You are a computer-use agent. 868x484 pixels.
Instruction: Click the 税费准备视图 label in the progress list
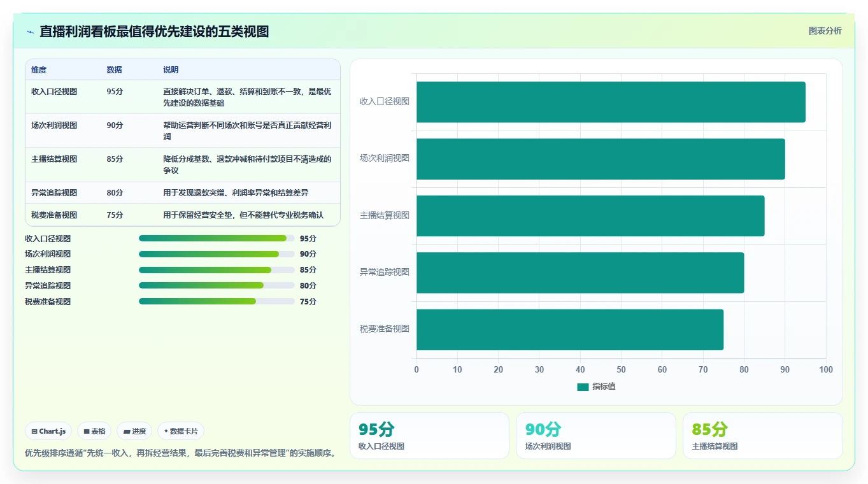(48, 302)
